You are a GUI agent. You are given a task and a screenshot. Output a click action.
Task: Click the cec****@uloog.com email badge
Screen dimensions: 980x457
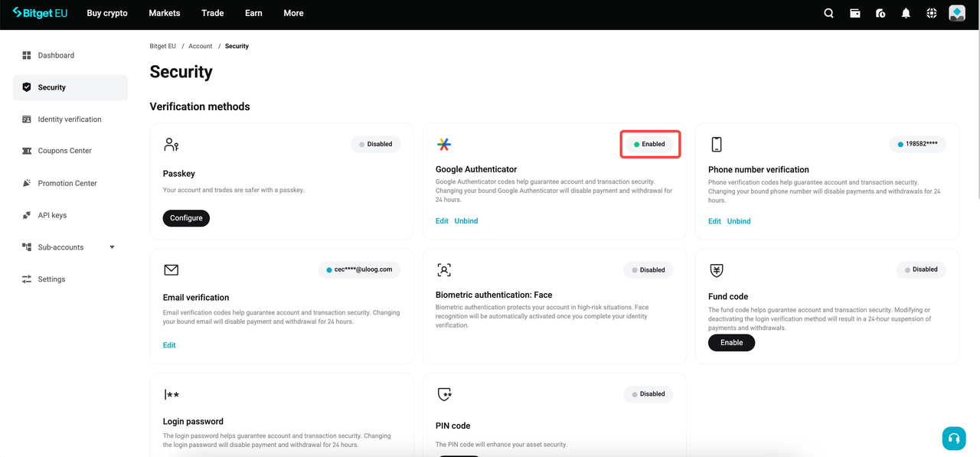359,269
